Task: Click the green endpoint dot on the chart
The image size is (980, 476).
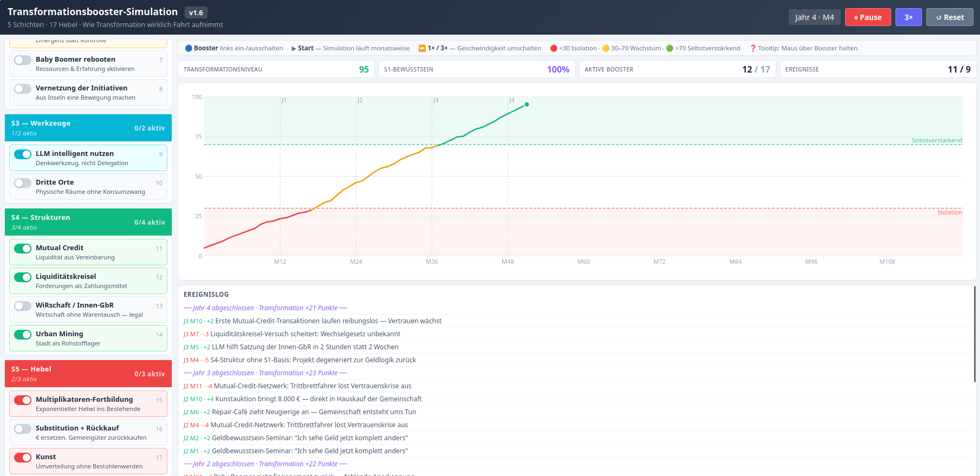Action: (x=527, y=105)
